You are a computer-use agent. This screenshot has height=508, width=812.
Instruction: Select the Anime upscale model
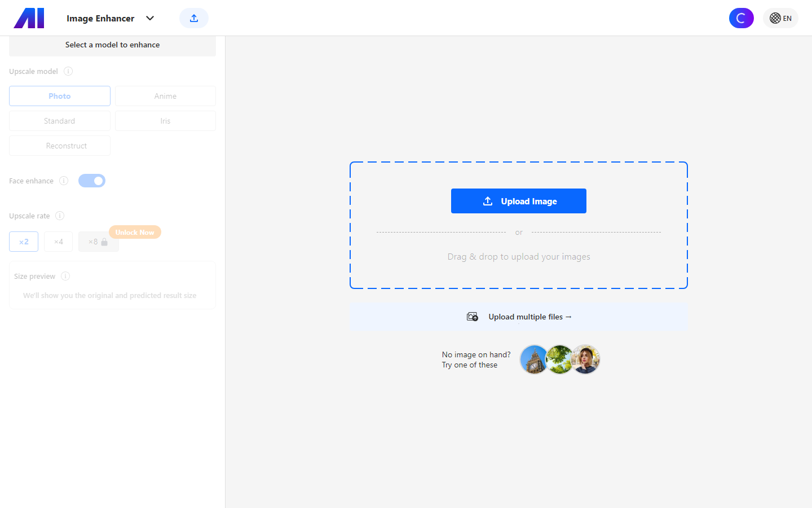[165, 96]
